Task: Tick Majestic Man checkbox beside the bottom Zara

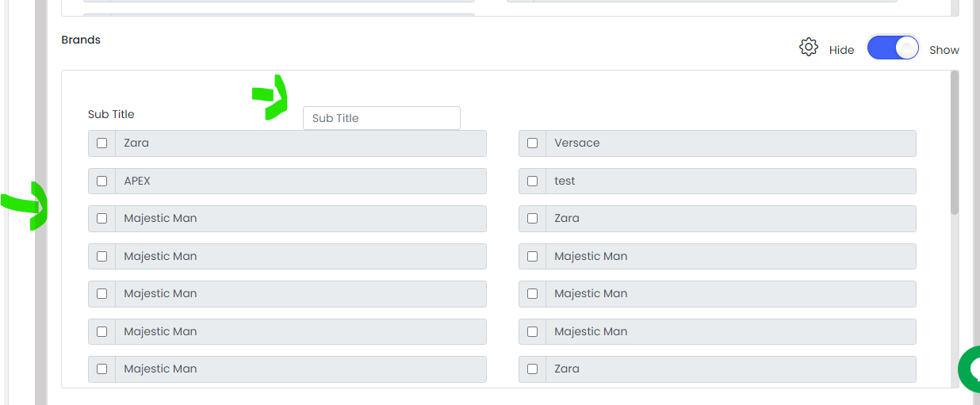Action: 101,369
